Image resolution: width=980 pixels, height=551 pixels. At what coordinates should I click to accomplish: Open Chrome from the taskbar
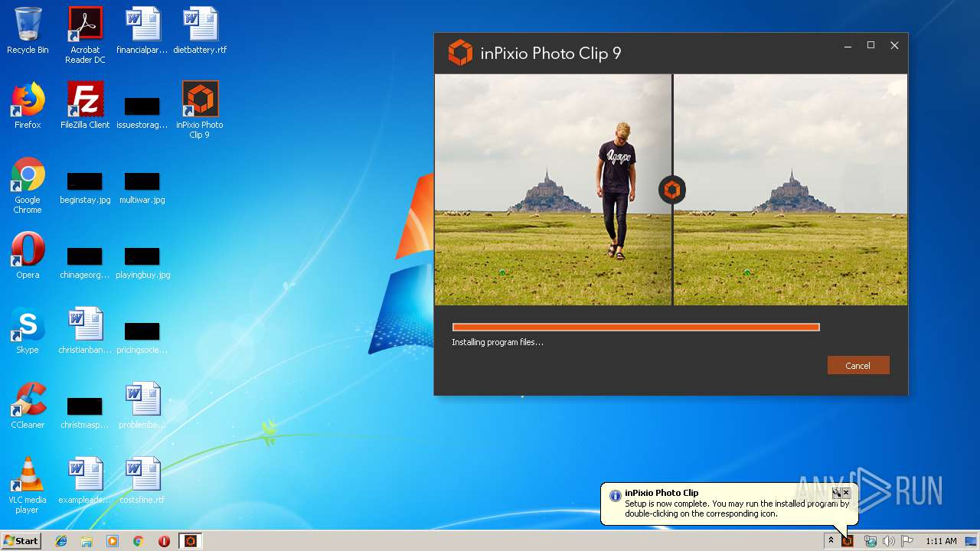click(x=138, y=541)
